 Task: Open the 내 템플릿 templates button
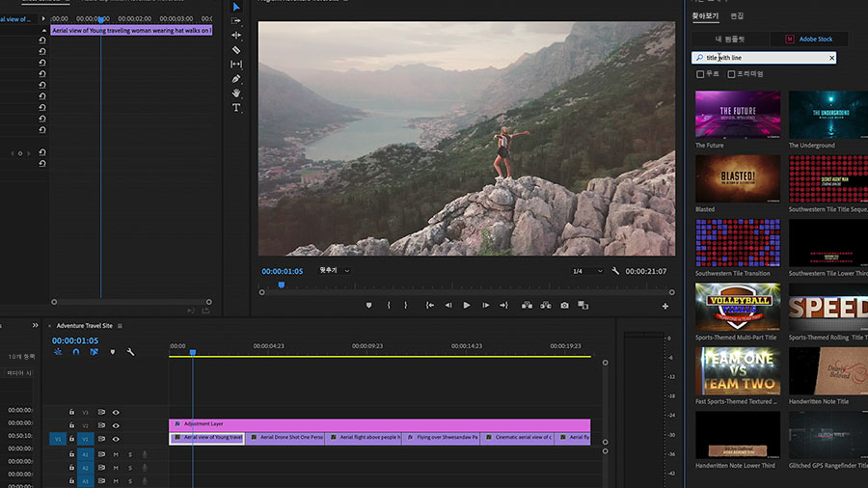[x=731, y=39]
